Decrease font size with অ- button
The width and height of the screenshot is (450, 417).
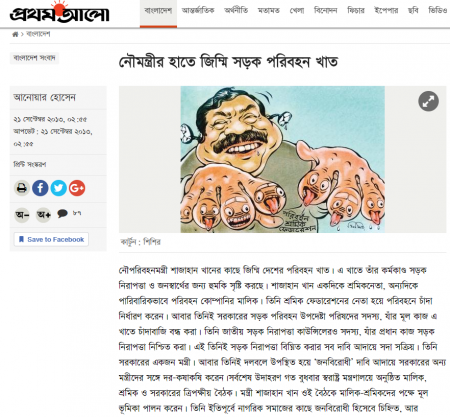pos(22,215)
